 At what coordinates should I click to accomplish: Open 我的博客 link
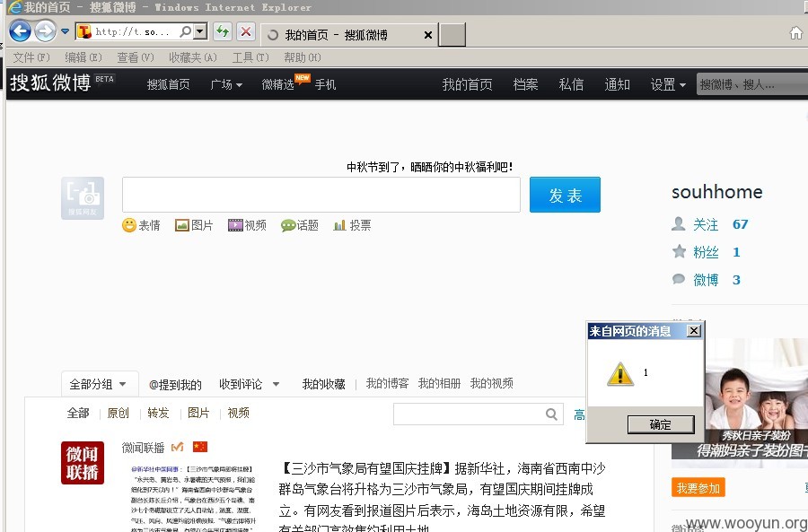(x=388, y=383)
